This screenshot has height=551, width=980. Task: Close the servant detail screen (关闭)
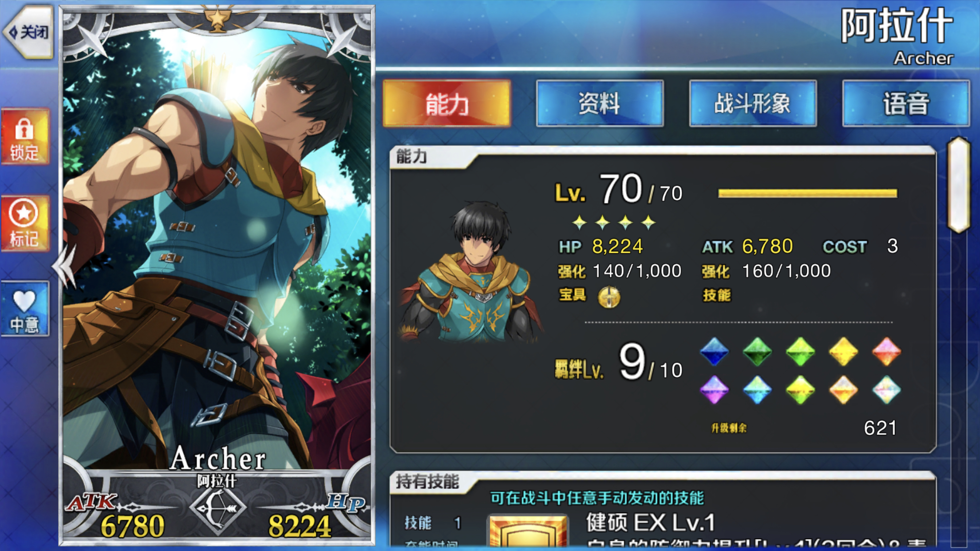click(x=28, y=32)
